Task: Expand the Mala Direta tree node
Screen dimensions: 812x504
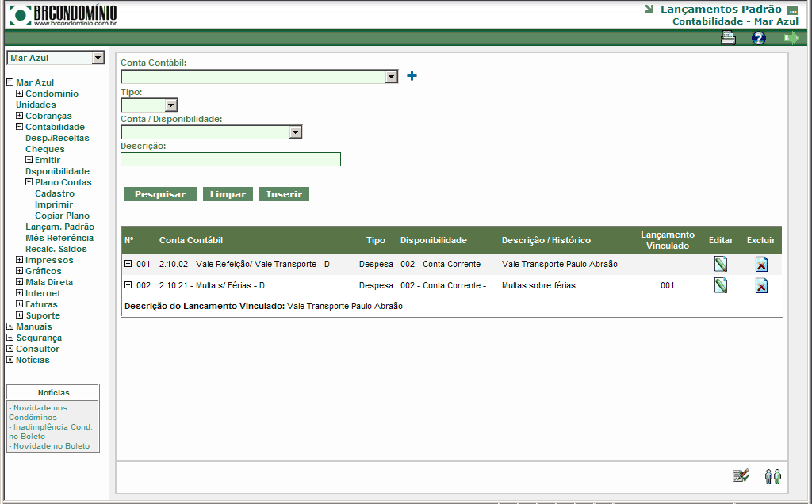Action: 19,282
